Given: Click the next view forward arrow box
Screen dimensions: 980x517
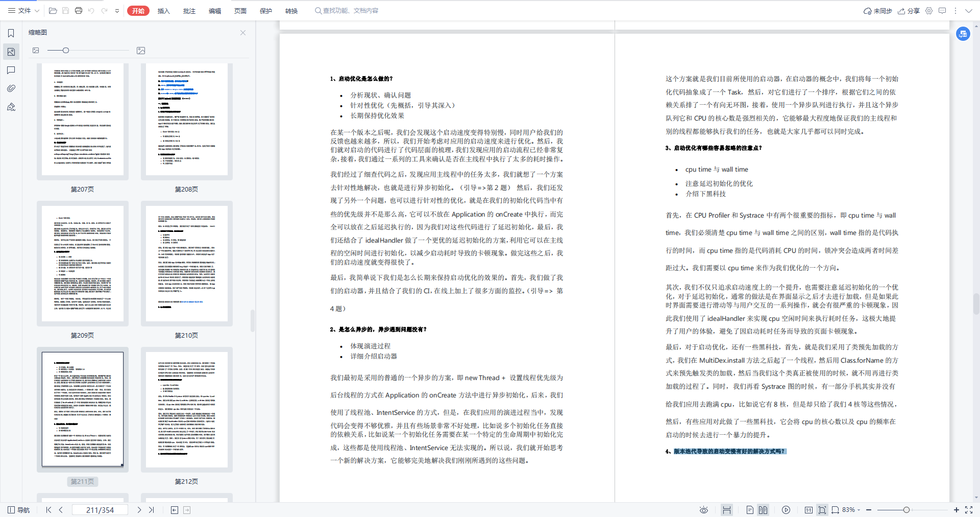Looking at the screenshot, I should tap(187, 510).
